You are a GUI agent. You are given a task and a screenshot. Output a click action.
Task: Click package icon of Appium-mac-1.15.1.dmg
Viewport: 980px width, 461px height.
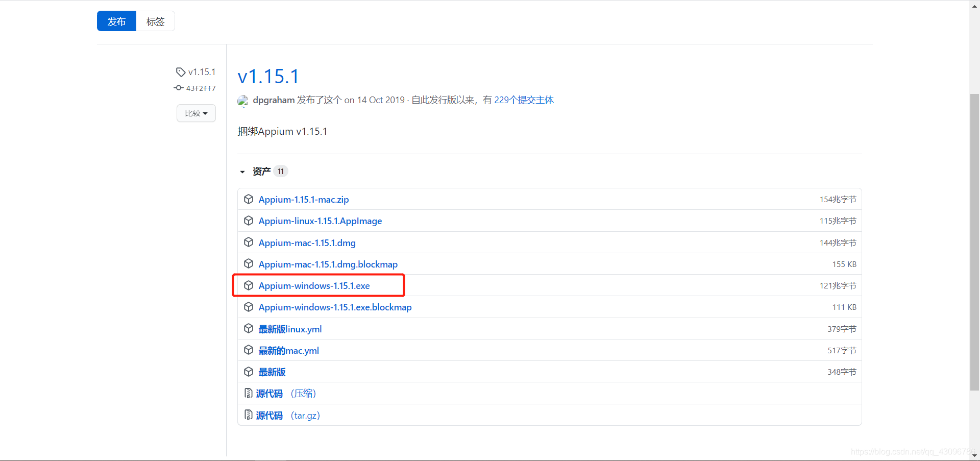(x=249, y=242)
